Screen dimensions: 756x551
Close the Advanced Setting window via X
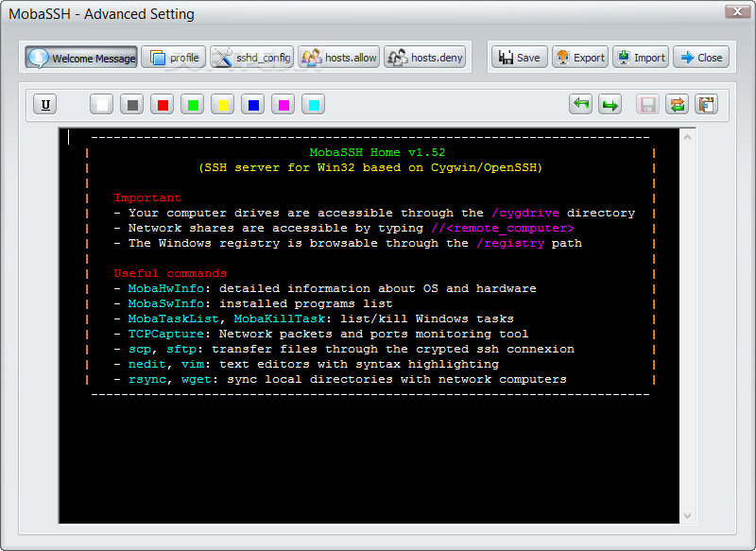(x=737, y=11)
